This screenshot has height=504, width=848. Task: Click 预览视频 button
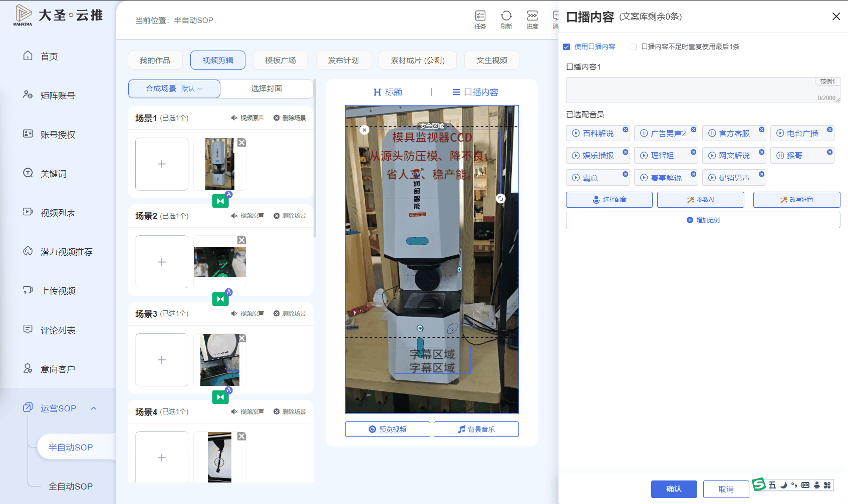388,429
